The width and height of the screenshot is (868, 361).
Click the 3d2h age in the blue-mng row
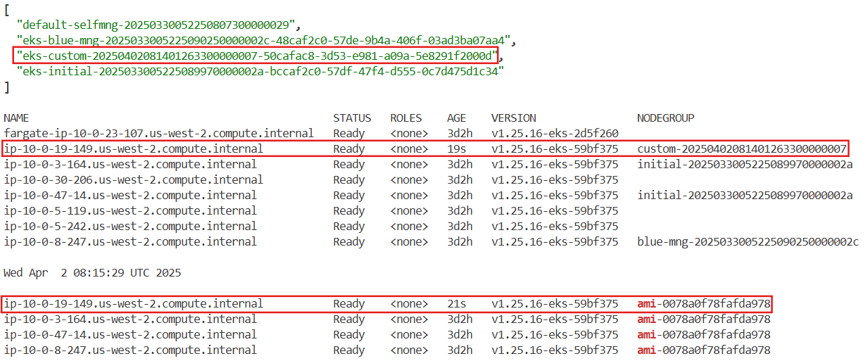(460, 242)
